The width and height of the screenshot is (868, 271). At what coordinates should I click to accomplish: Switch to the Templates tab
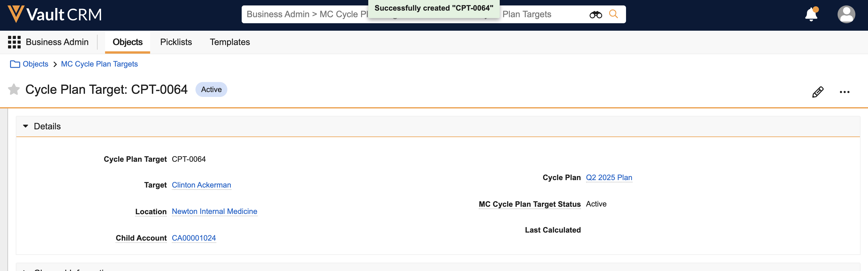(x=230, y=42)
